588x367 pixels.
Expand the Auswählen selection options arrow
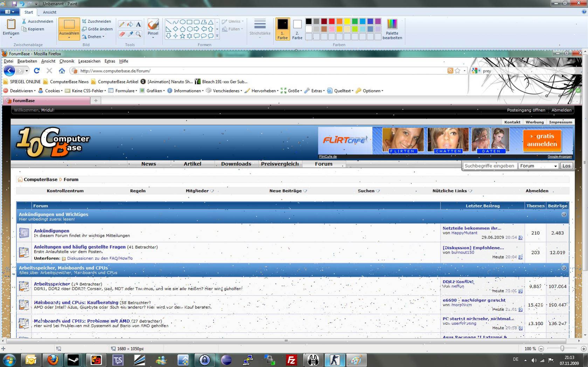(x=69, y=37)
